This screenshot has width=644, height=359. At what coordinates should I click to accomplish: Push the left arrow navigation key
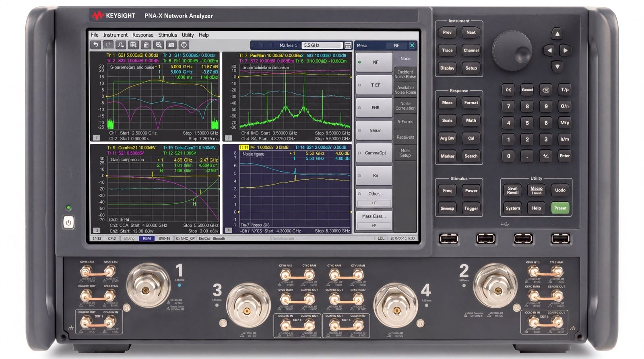[x=549, y=50]
